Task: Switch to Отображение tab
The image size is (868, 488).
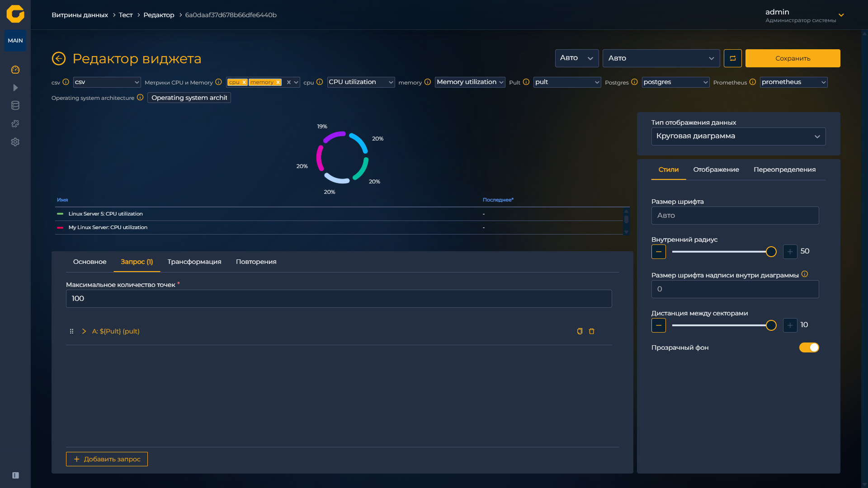Action: [x=716, y=170]
